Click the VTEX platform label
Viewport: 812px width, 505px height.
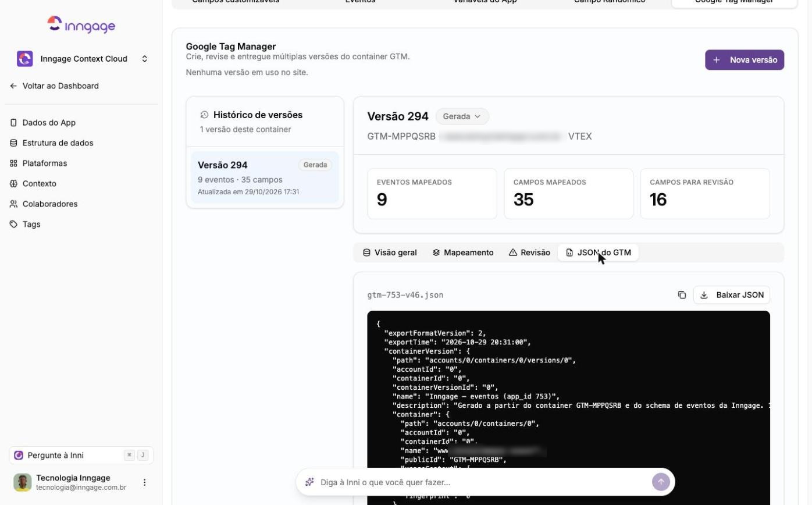[580, 136]
